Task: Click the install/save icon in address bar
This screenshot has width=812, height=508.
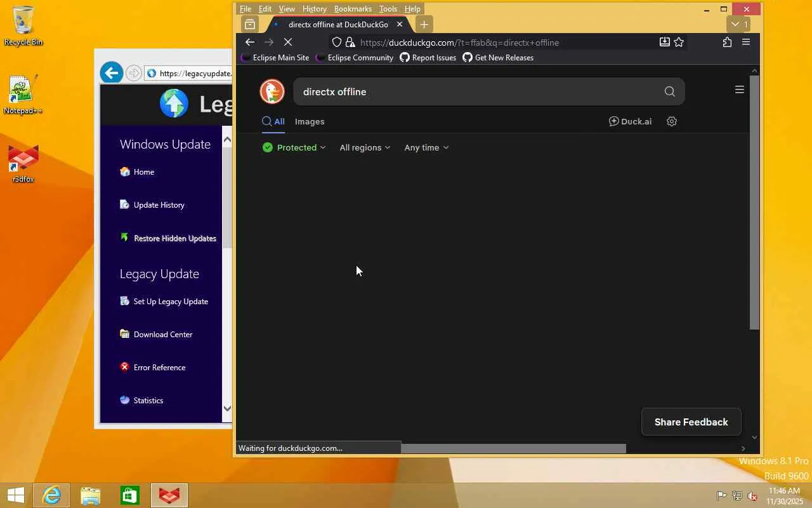Action: pyautogui.click(x=664, y=42)
